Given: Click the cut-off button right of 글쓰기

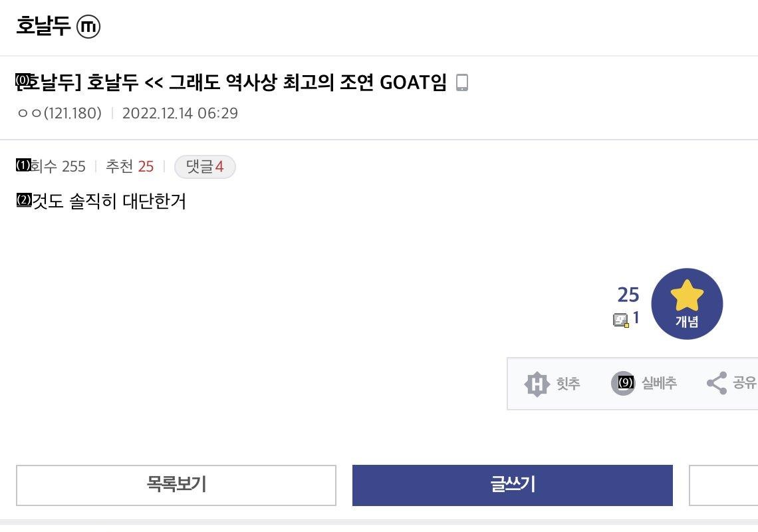Looking at the screenshot, I should pyautogui.click(x=723, y=485).
